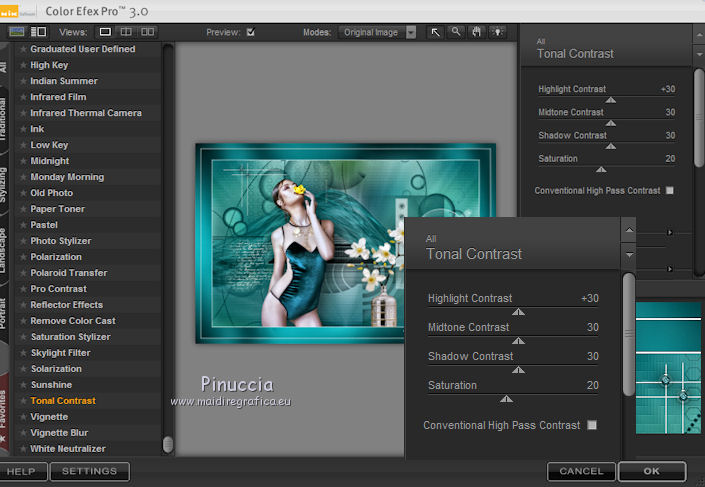Click the HELP button
This screenshot has width=705, height=487.
(22, 471)
